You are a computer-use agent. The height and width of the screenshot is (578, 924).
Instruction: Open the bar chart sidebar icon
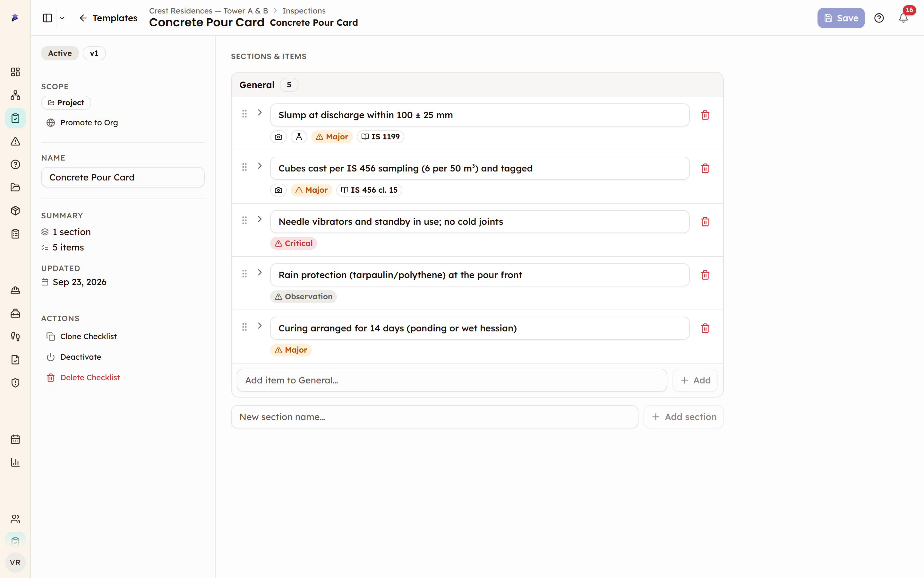(x=15, y=462)
